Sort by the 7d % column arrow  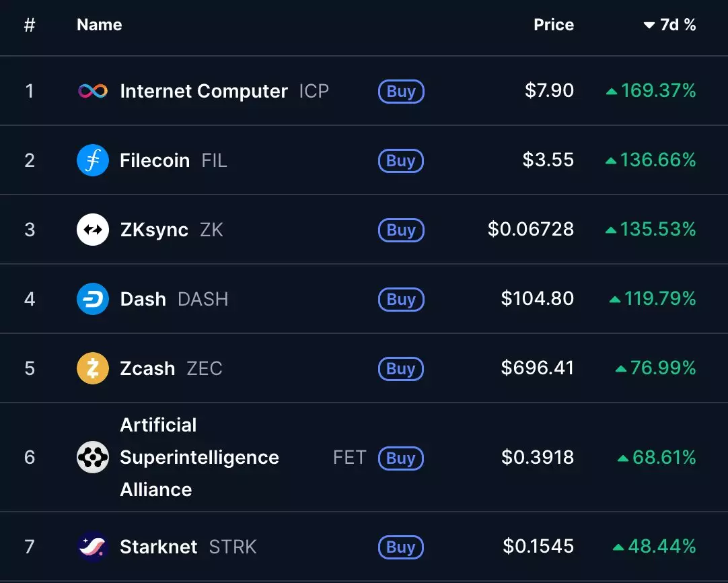pyautogui.click(x=649, y=26)
